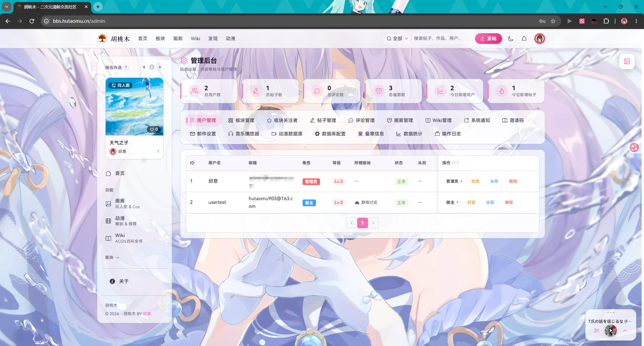
Task: Click 删除 for user usertest
Action: coord(509,203)
